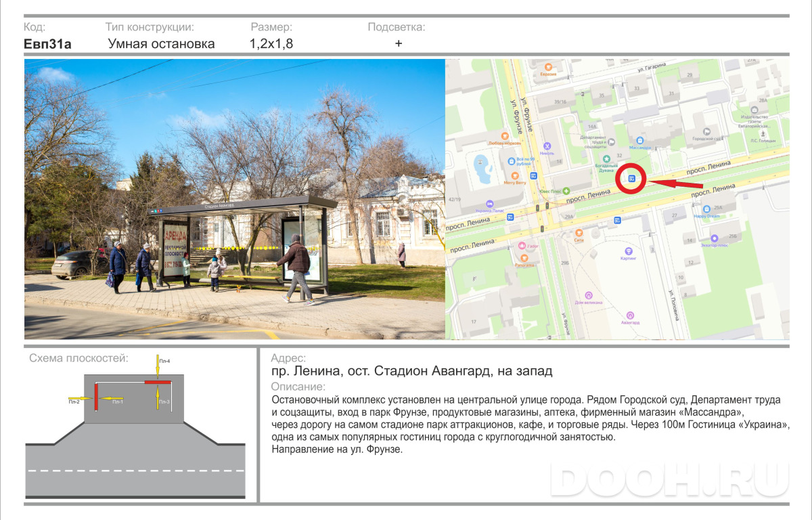Viewport: 812px width, 520px height.
Task: Click building number 28А on map
Action: 763,100
